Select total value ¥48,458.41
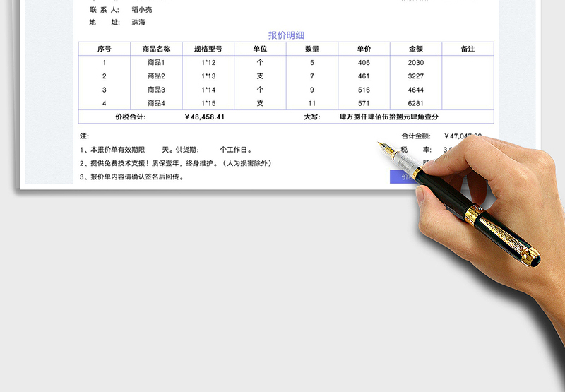Viewport: 565px width, 392px height. point(204,117)
